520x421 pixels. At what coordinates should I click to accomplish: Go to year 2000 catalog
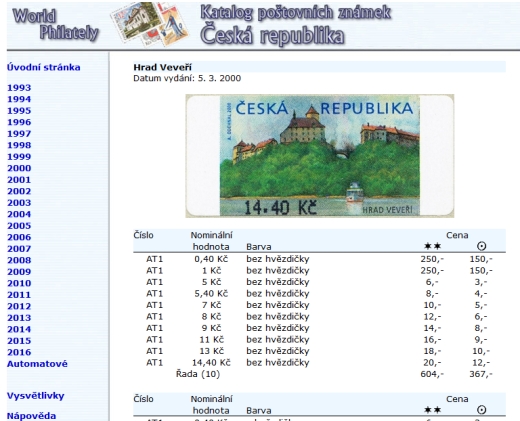pos(19,168)
